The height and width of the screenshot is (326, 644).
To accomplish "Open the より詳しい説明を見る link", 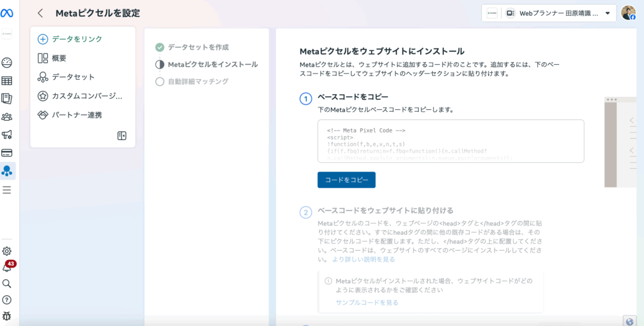I will (364, 259).
